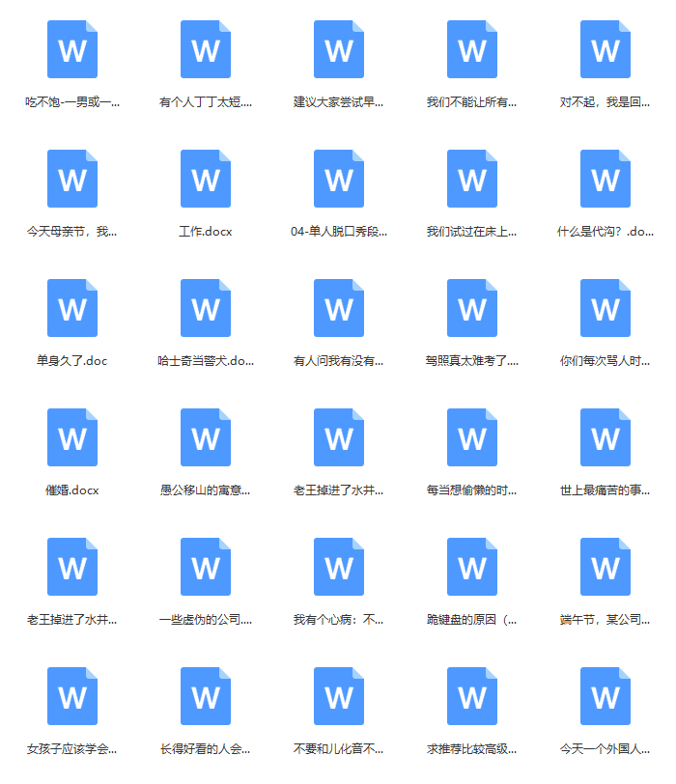Open the 04-单人脱口秀段... file icon

point(339,179)
